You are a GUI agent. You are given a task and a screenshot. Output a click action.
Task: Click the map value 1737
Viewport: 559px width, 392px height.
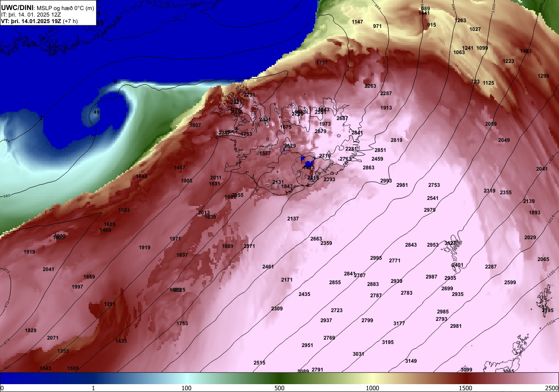tap(322, 63)
